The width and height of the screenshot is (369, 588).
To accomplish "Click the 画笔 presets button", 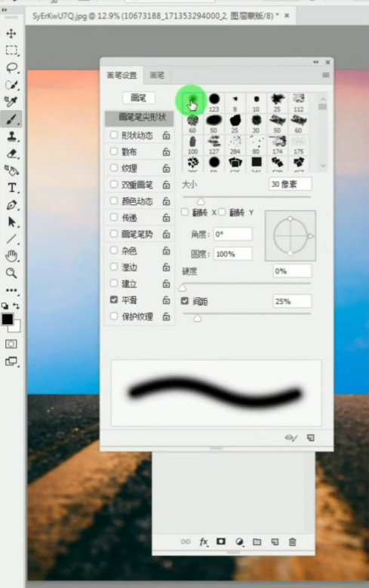I will pyautogui.click(x=139, y=98).
